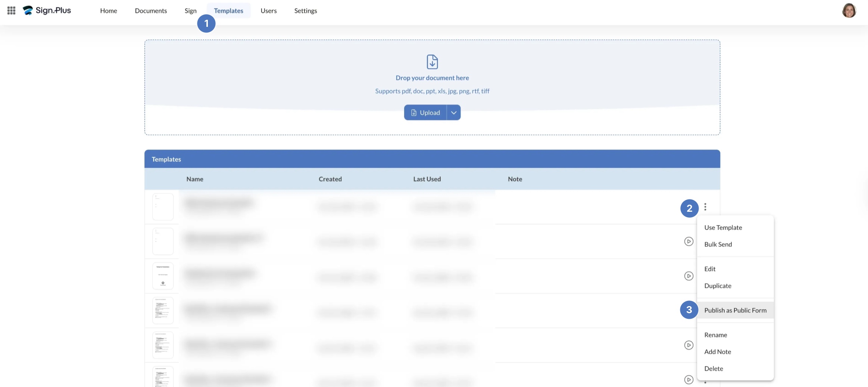The height and width of the screenshot is (387, 868).
Task: Select Delete in the template menu
Action: (714, 368)
